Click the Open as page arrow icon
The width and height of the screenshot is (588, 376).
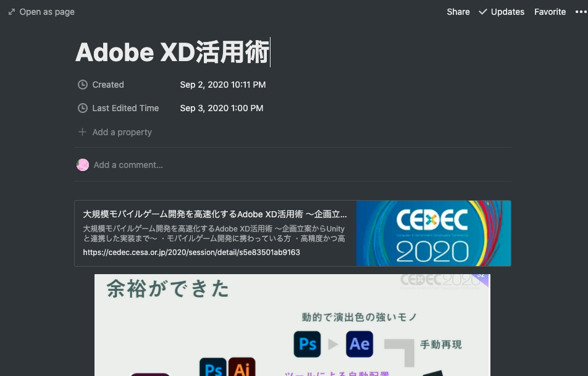tap(12, 12)
